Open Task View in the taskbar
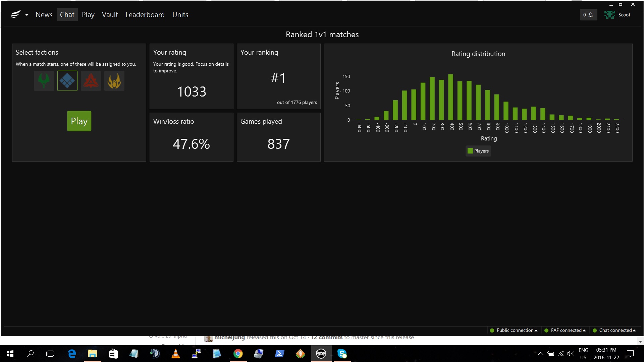644x362 pixels. (x=50, y=354)
